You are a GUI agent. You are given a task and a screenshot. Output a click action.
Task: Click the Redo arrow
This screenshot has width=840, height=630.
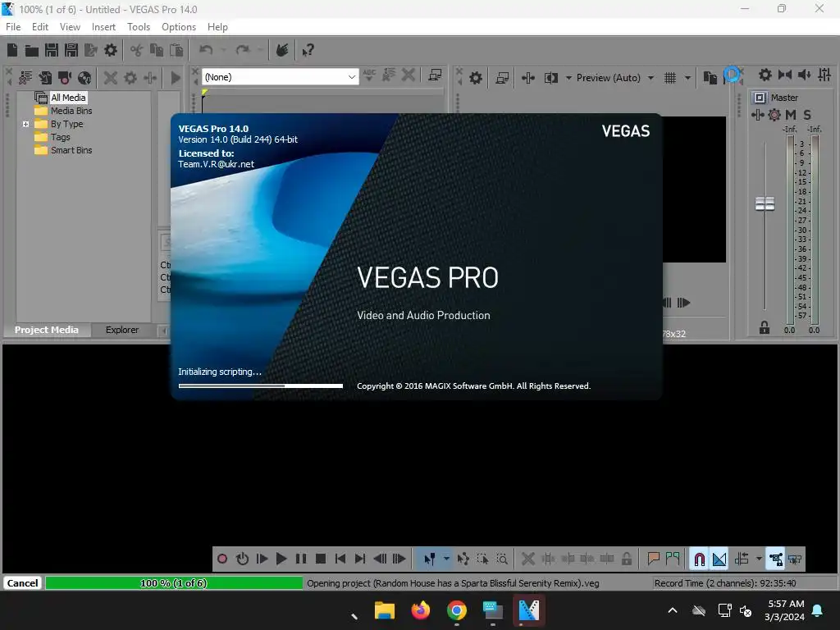[243, 50]
